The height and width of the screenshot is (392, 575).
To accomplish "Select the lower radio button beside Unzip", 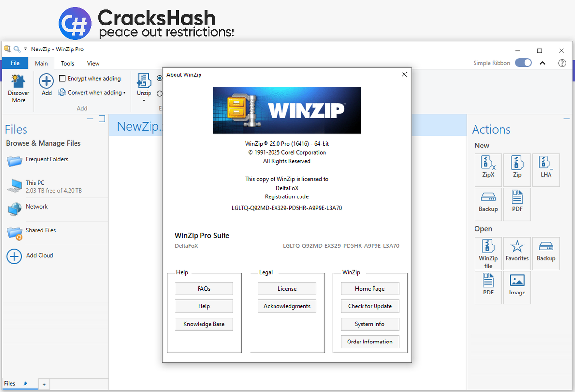I will (x=159, y=94).
